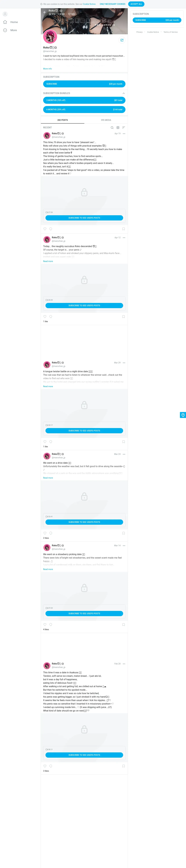
Task: Open the profile avatar picture
Action: pyautogui.click(x=50, y=37)
